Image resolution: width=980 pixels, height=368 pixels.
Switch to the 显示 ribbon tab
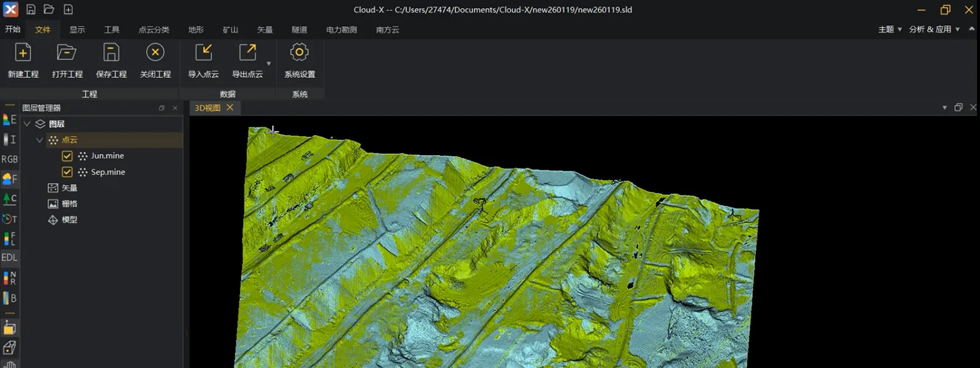(77, 29)
